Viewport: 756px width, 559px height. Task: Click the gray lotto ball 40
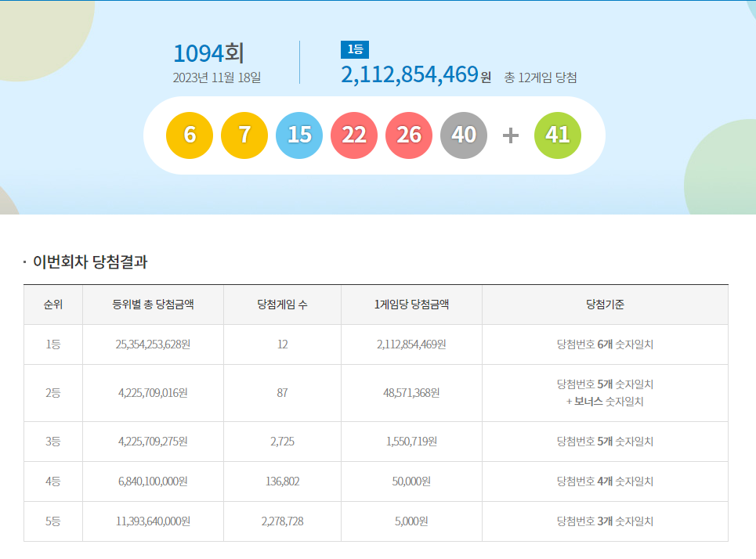point(464,135)
